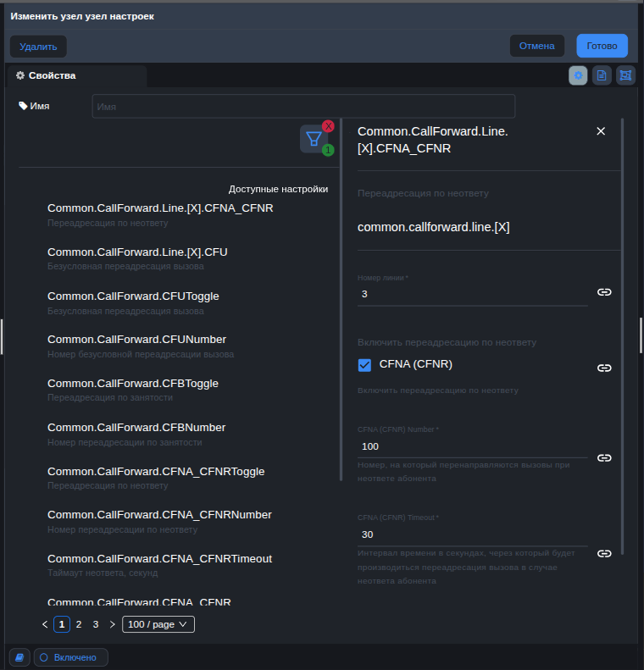This screenshot has height=670, width=644.
Task: Open the book info icon in the bottom bar
Action: coord(19,657)
